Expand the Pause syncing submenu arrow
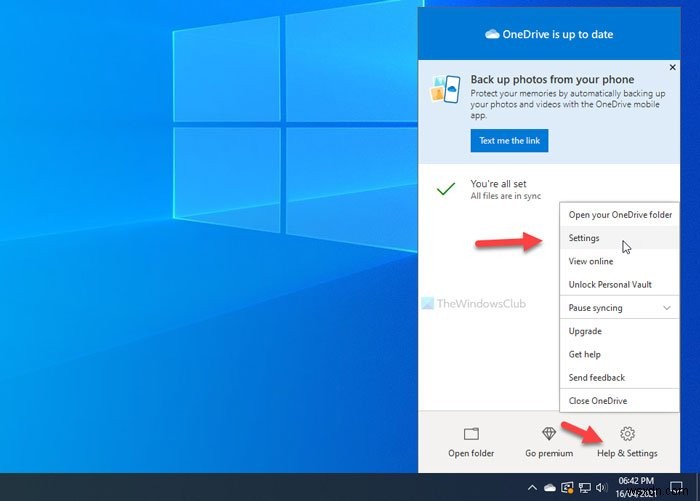The width and height of the screenshot is (700, 501). click(667, 308)
